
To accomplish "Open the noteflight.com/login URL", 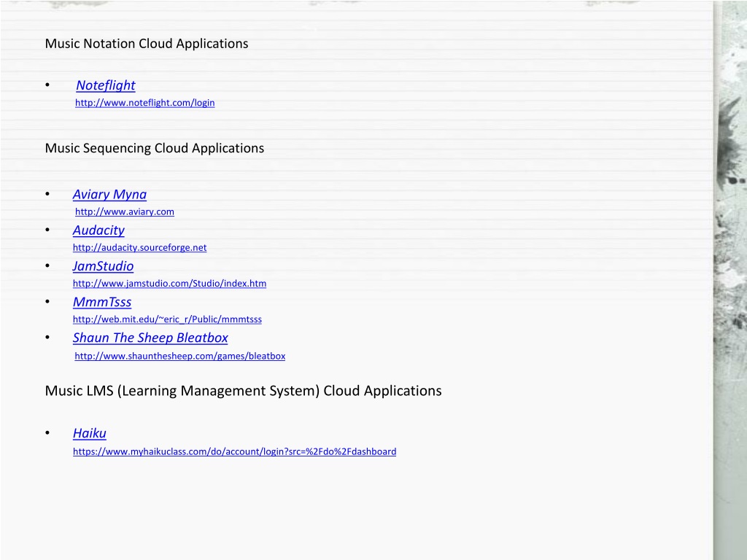I will coord(145,103).
